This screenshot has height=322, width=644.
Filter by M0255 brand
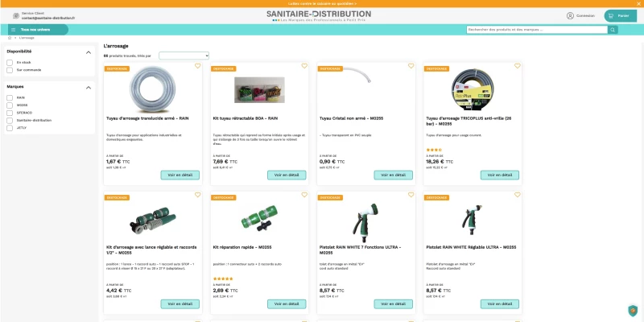(x=10, y=105)
